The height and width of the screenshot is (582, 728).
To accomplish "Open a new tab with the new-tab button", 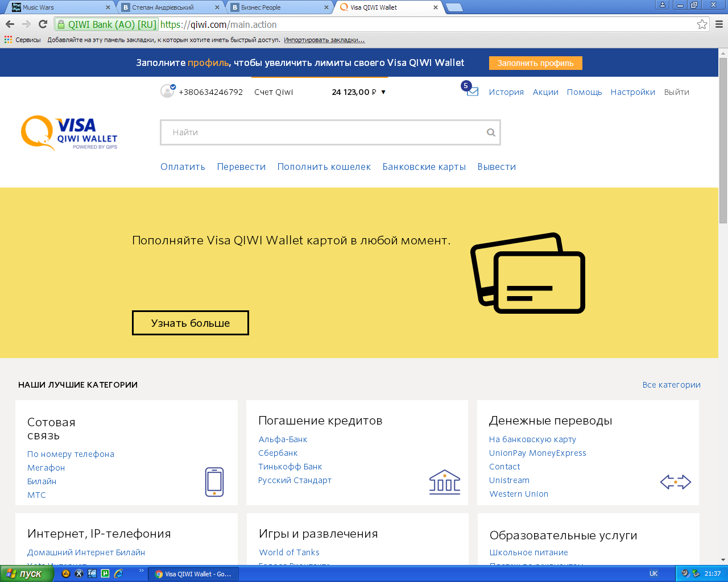I will click(x=454, y=7).
